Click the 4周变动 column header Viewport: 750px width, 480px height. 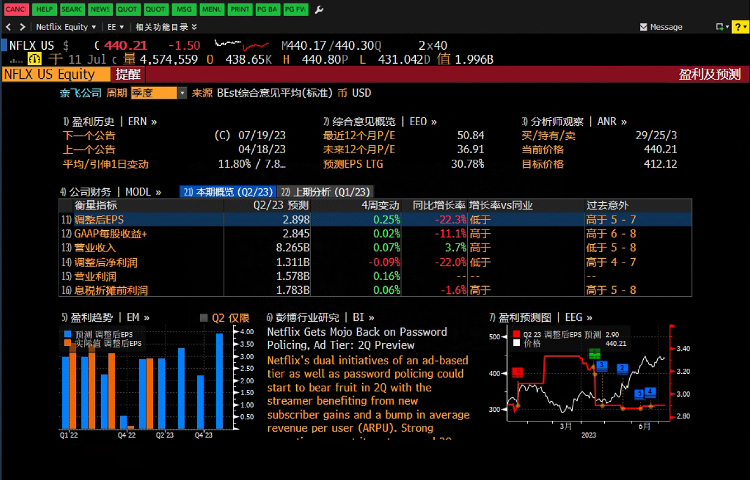coord(380,206)
